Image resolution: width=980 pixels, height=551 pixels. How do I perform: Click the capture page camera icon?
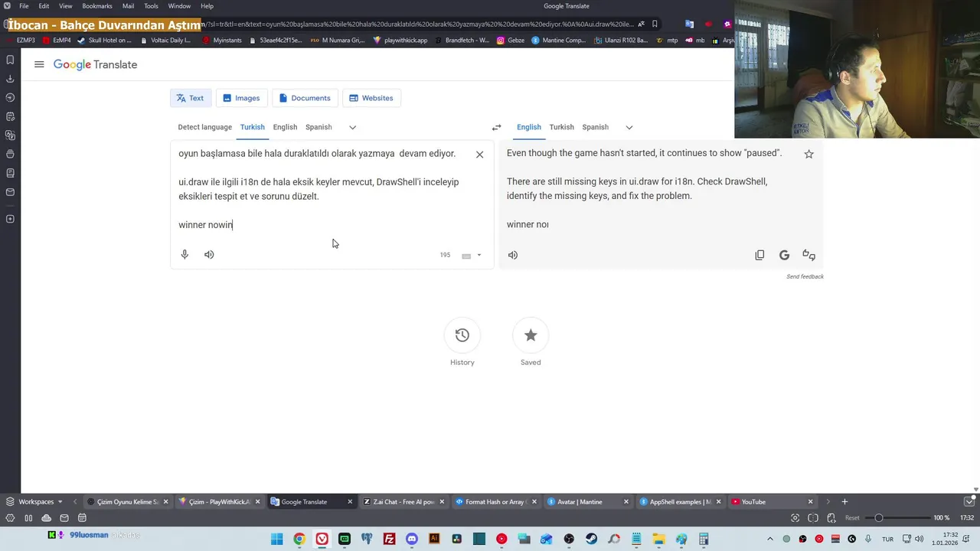coord(795,518)
